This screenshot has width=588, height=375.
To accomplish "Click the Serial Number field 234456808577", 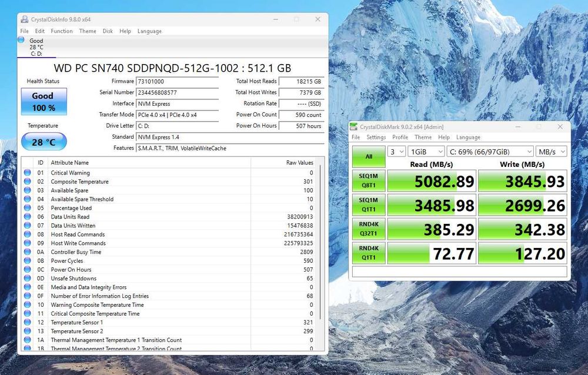I will (178, 92).
